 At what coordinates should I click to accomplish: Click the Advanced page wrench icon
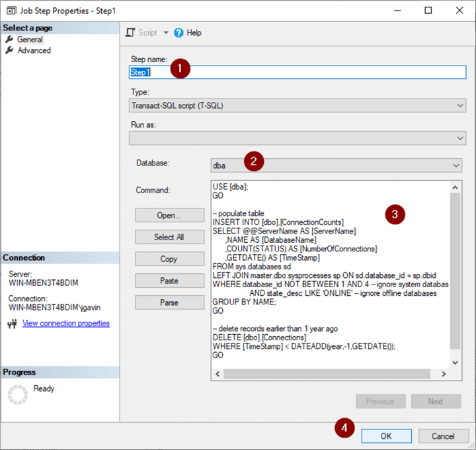click(x=9, y=50)
